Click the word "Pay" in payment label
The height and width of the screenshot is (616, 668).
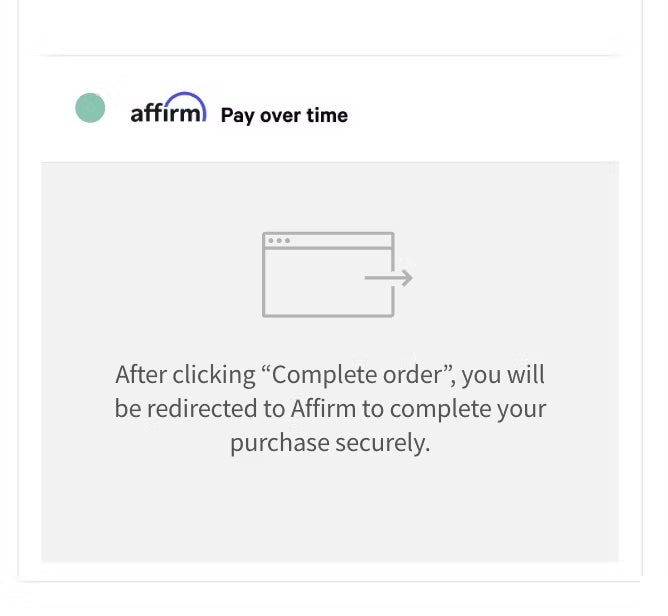pos(238,116)
